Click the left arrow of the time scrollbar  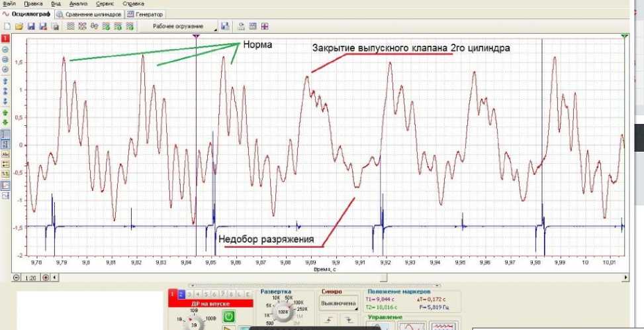click(55, 278)
